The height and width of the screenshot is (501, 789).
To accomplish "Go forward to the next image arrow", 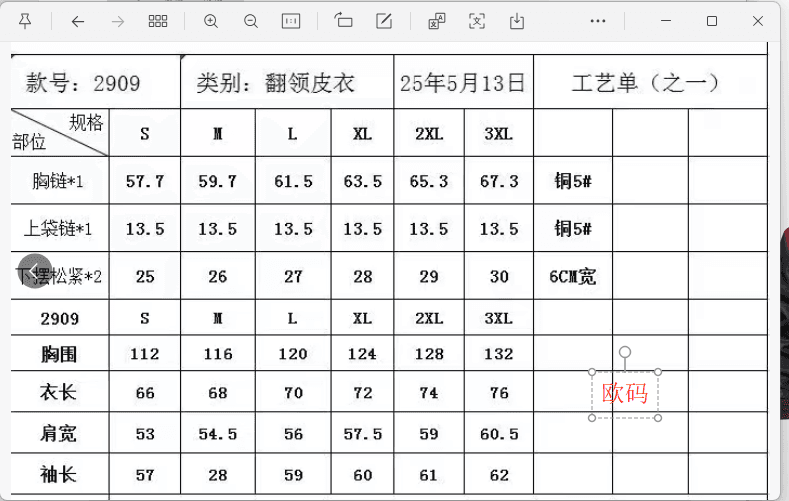I will (x=118, y=21).
